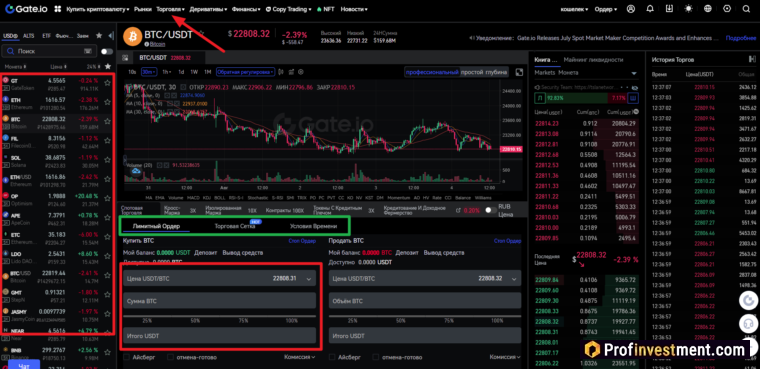This screenshot has height=369, width=760.
Task: Click Стоп Ордер link in buy form
Action: (x=302, y=241)
